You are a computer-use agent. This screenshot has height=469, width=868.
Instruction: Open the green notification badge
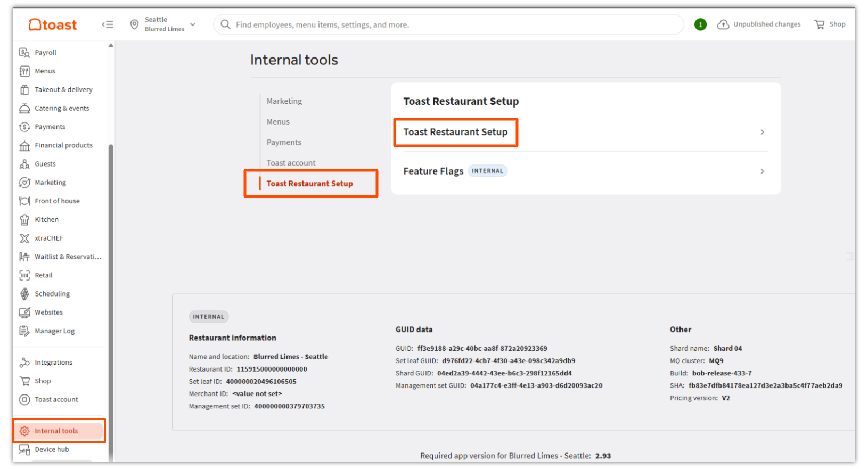coord(700,24)
